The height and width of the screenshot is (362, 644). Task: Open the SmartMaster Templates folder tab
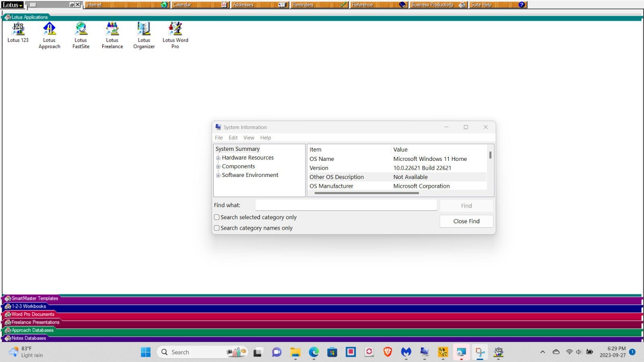point(32,298)
